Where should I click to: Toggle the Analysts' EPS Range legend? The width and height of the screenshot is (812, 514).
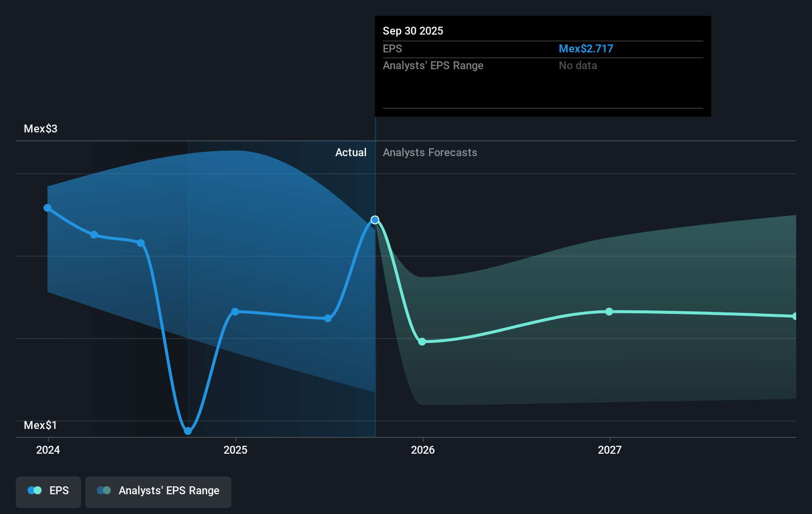coord(158,492)
